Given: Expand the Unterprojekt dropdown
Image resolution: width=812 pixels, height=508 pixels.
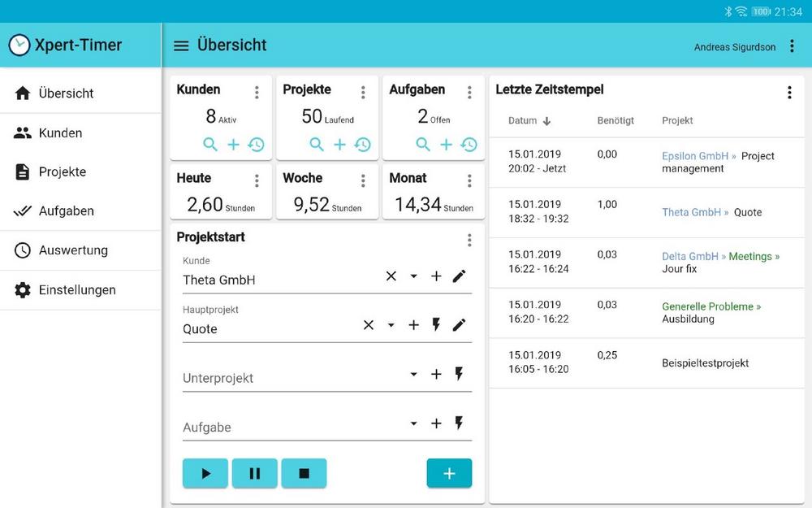Looking at the screenshot, I should coord(413,375).
